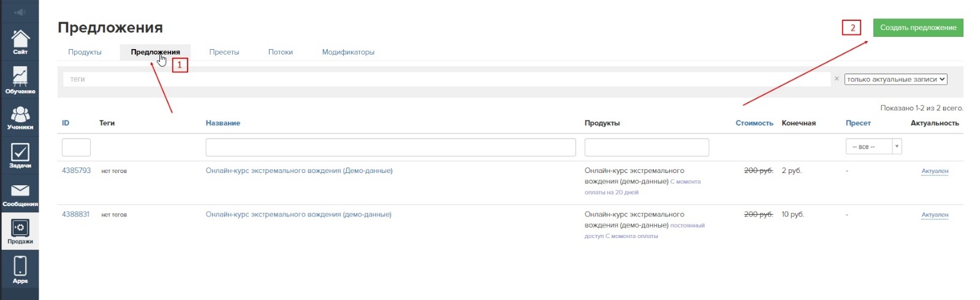980x300 pixels.
Task: Open the 'только актуальные записи' dropdown
Action: 895,79
